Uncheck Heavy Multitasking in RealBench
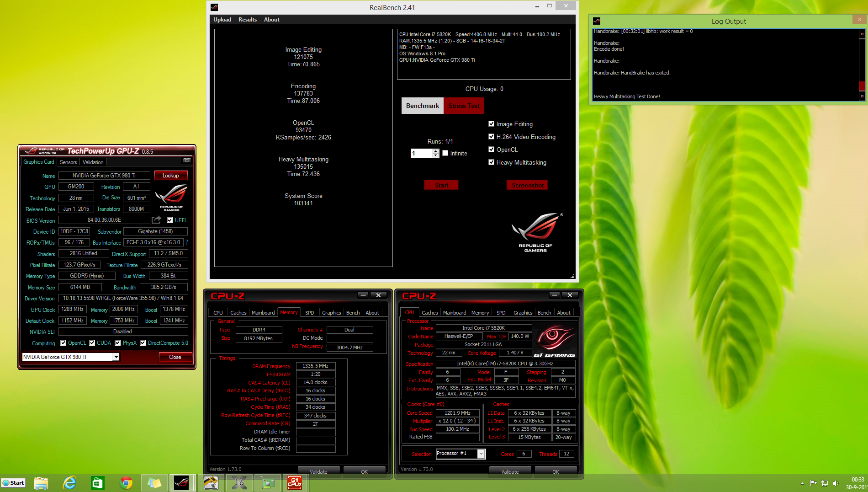 [x=492, y=162]
